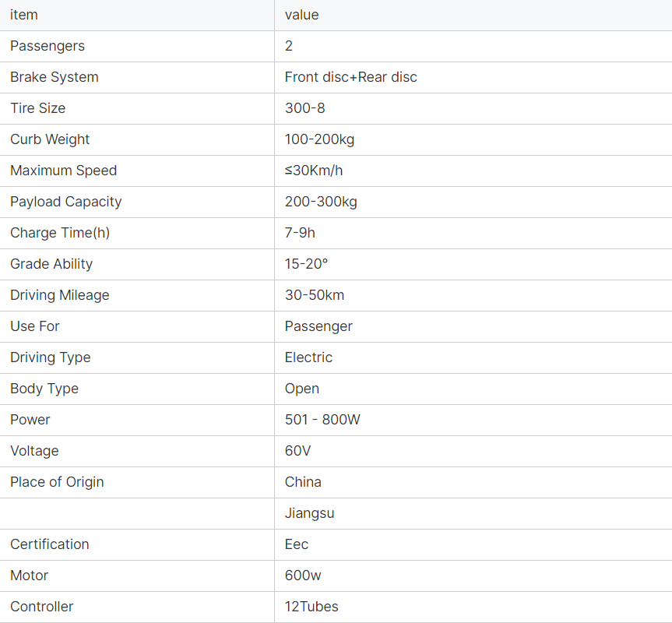Image resolution: width=672 pixels, height=623 pixels.
Task: Select the Passengers row label
Action: [x=47, y=46]
